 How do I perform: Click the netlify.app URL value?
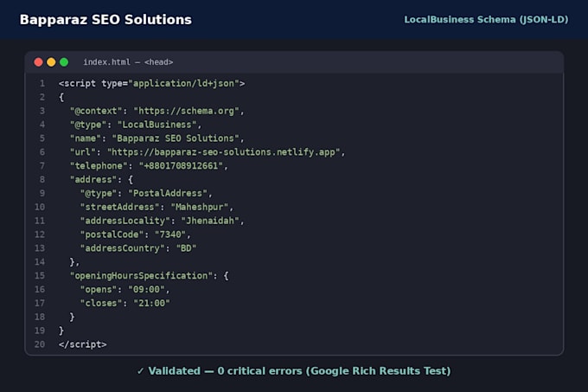(x=223, y=152)
